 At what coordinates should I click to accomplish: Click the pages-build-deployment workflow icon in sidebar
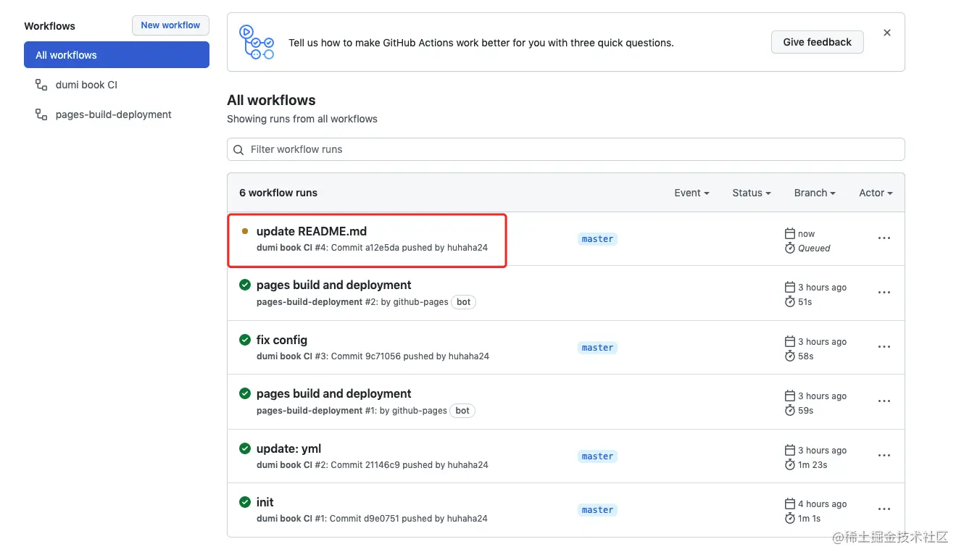[41, 114]
